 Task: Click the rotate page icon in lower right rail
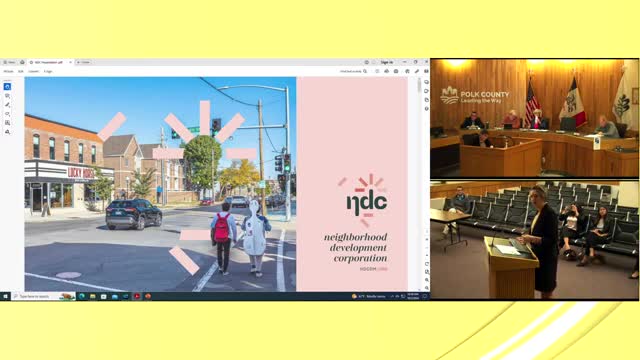427,264
